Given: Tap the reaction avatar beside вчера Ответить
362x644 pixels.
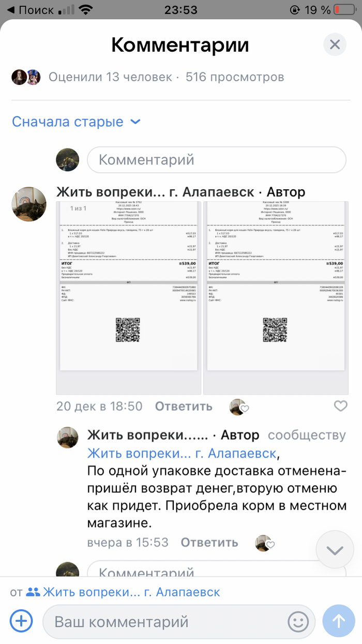Looking at the screenshot, I should pyautogui.click(x=264, y=543).
